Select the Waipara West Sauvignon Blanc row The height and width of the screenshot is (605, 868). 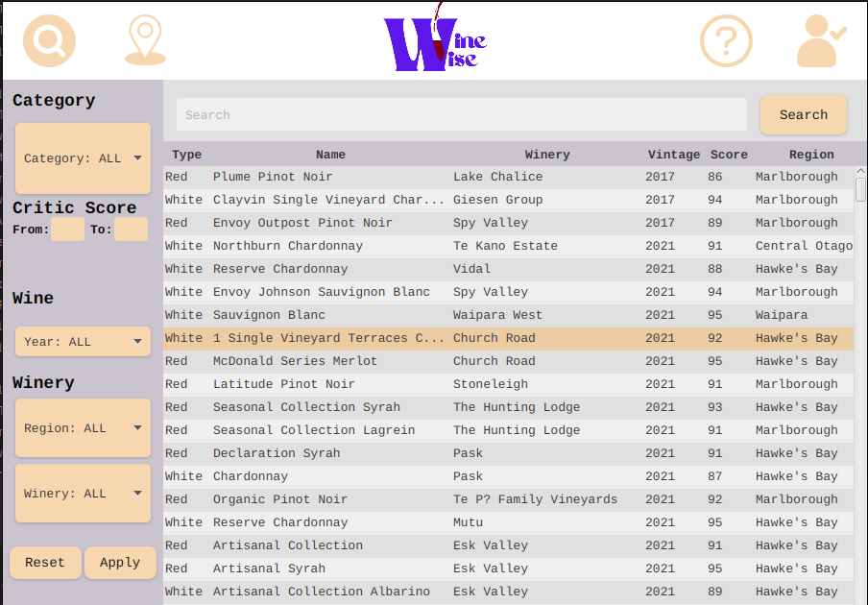pyautogui.click(x=508, y=315)
